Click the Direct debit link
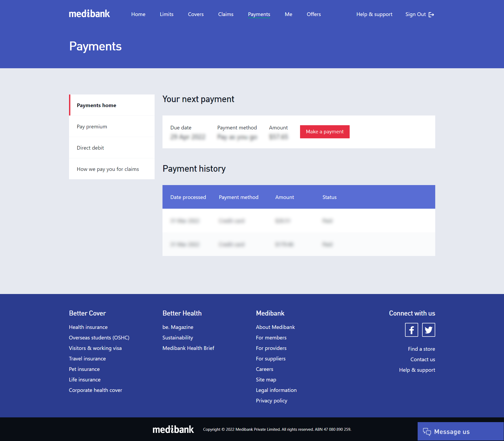The width and height of the screenshot is (504, 441). (x=90, y=148)
